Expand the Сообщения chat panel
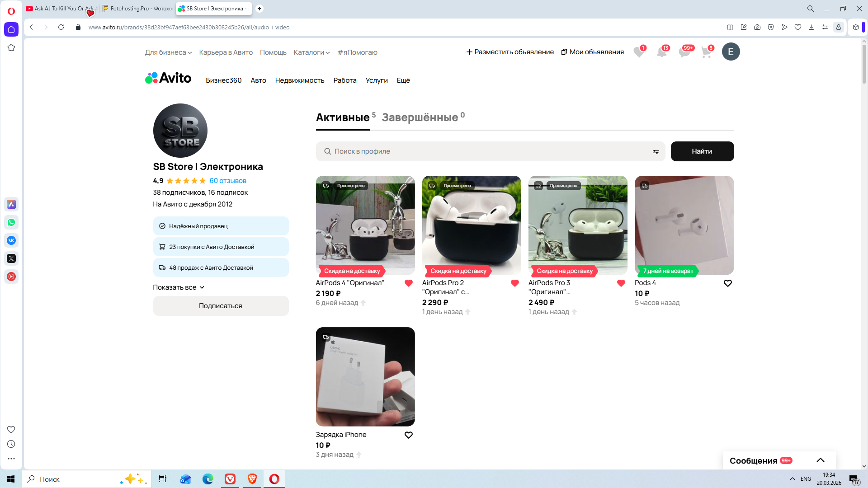The width and height of the screenshot is (868, 488). [x=820, y=460]
